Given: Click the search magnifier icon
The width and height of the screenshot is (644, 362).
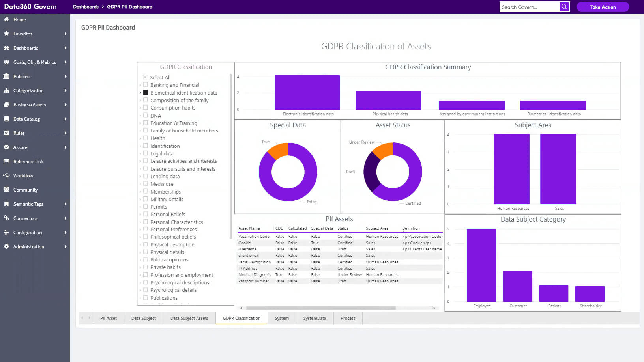Looking at the screenshot, I should (x=564, y=6).
